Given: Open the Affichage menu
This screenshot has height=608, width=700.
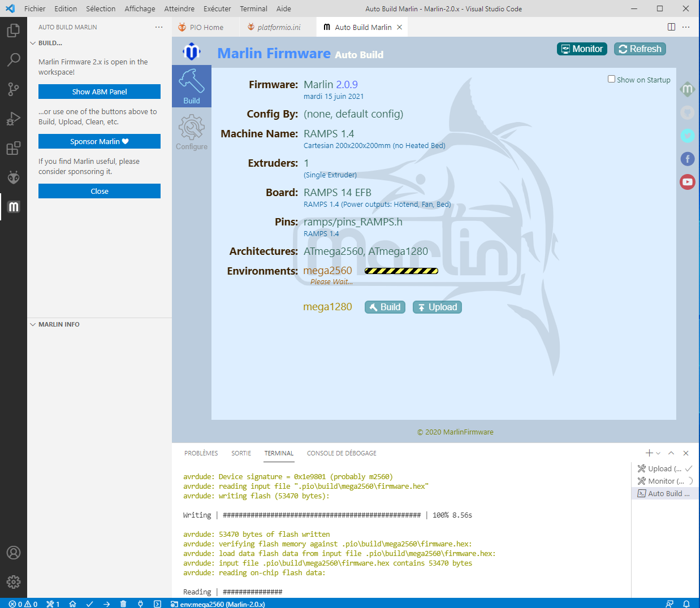Looking at the screenshot, I should [x=140, y=8].
